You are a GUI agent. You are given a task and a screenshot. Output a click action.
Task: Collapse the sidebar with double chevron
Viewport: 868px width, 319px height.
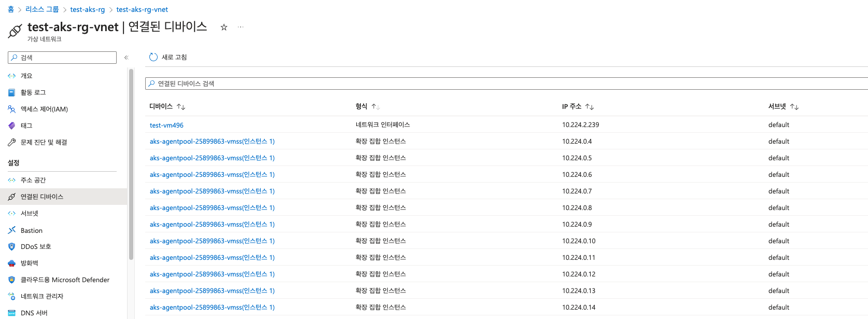pos(126,58)
